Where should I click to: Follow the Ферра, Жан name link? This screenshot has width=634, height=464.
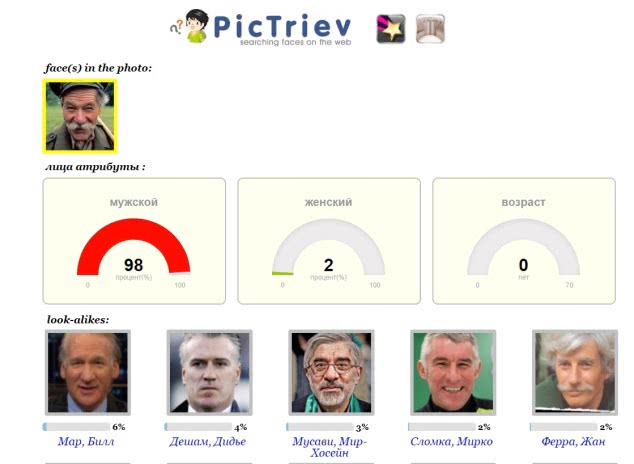pyautogui.click(x=573, y=441)
